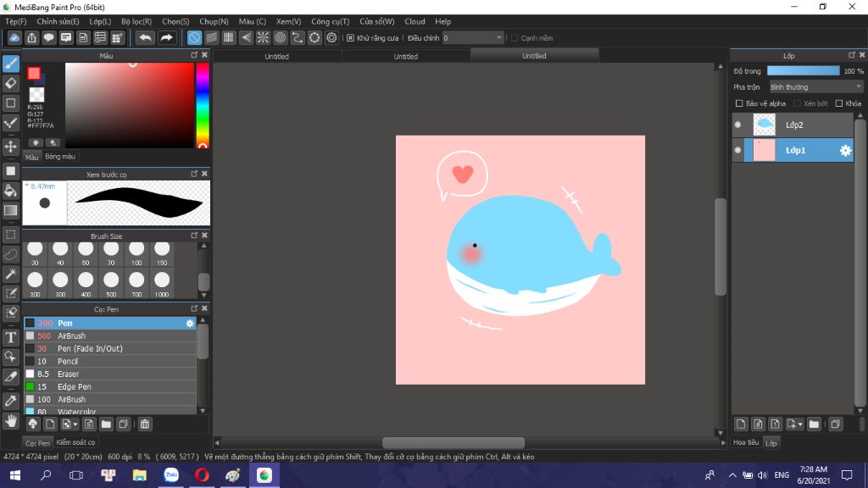Enable the Bảo vệ alpha checkbox
The height and width of the screenshot is (488, 868).
(739, 103)
